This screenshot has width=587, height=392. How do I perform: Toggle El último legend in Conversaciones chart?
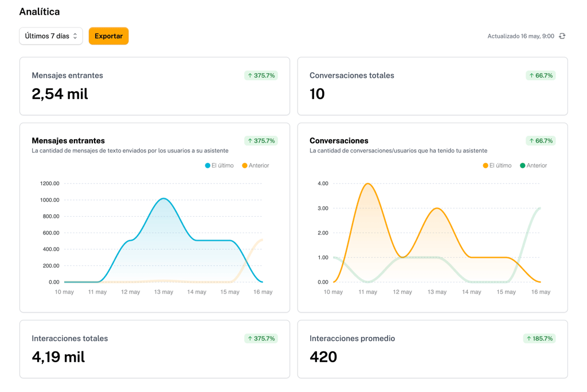(497, 166)
